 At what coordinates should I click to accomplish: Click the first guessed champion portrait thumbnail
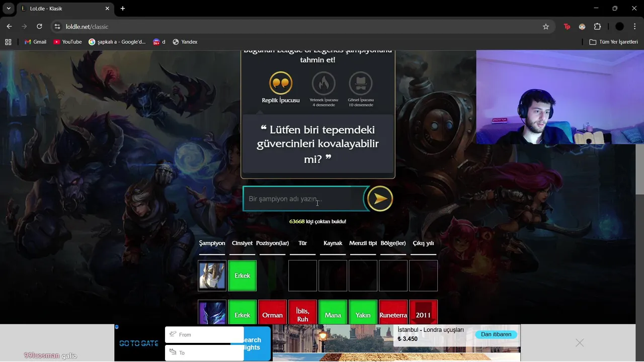point(212,276)
